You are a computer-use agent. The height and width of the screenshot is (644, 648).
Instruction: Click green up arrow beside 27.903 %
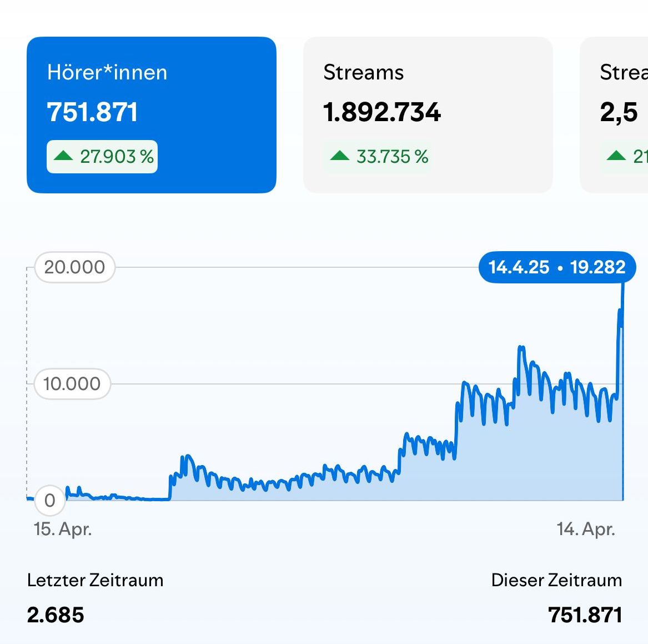pos(63,156)
